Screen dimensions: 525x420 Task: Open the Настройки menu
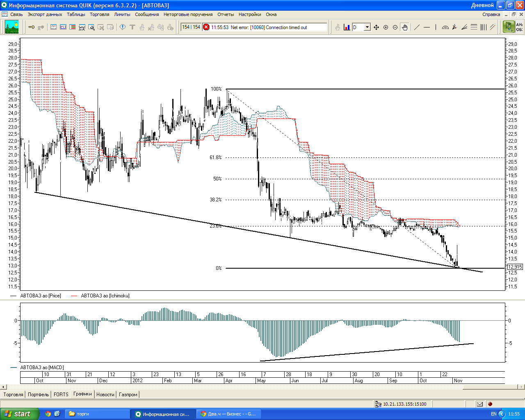[250, 14]
